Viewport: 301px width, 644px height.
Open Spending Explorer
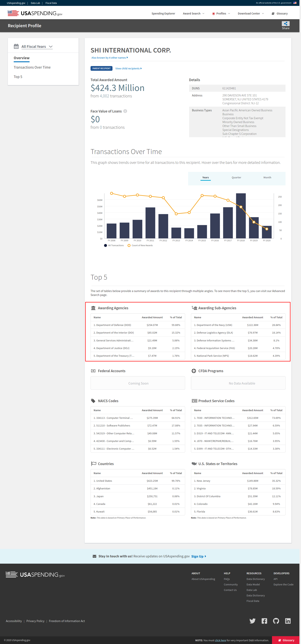point(163,14)
